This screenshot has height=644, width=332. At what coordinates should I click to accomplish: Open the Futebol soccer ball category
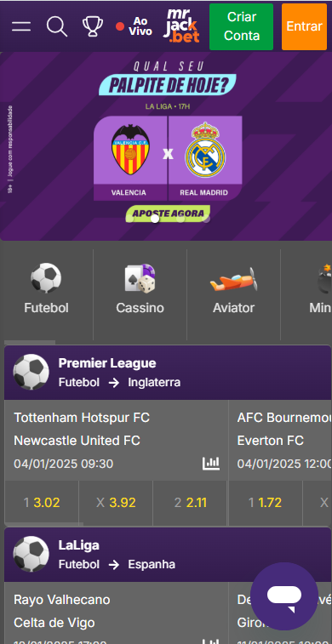coord(47,289)
